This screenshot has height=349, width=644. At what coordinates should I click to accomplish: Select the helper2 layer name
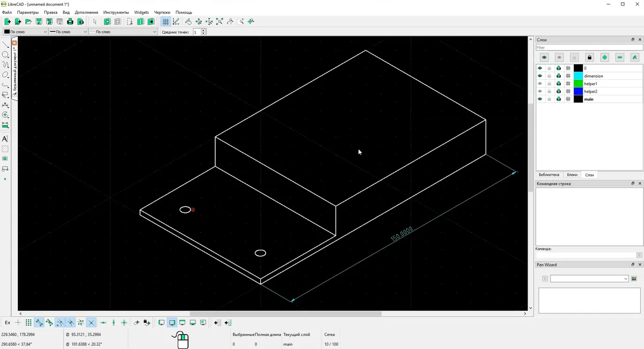click(590, 92)
